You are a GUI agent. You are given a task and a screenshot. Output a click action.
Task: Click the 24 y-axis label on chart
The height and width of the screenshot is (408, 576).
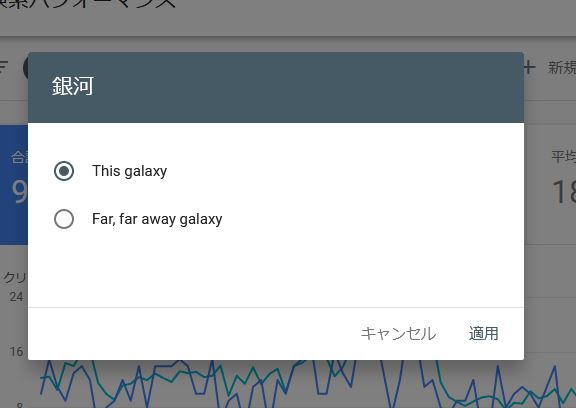[x=17, y=297]
